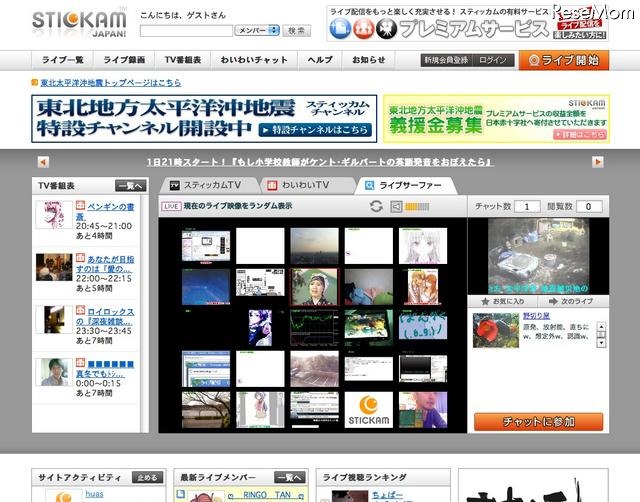Screen dimensions: 640x502
Task: Refresh the random live video grid
Action: (376, 206)
